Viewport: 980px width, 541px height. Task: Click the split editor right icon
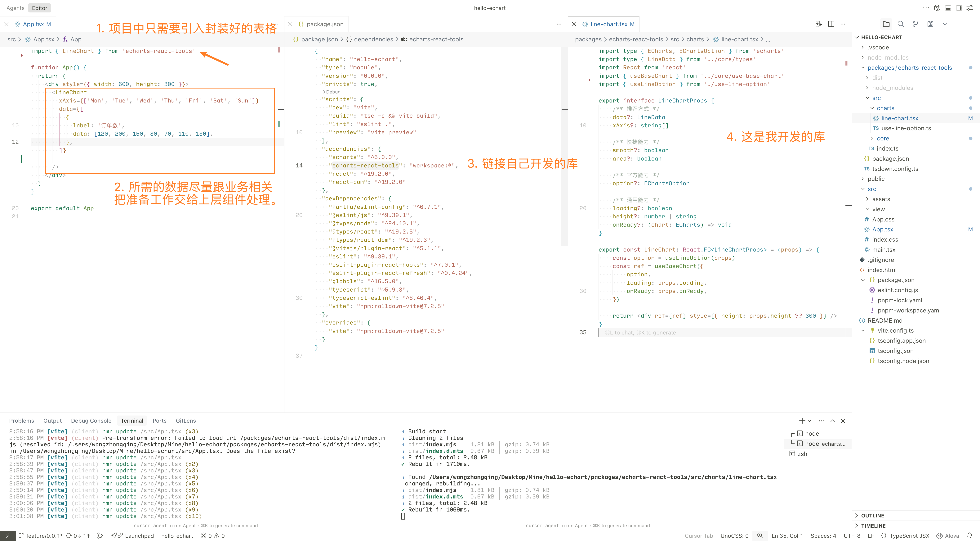(831, 24)
